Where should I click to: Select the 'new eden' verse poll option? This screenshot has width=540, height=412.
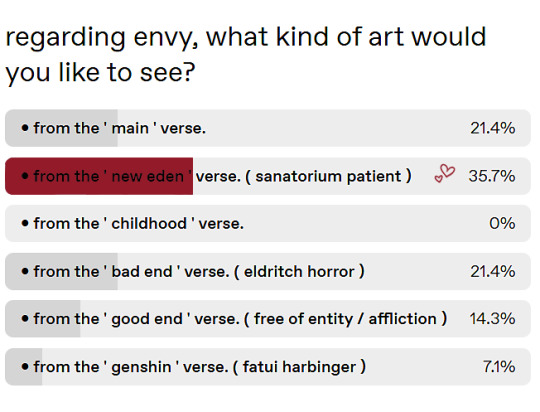click(x=268, y=176)
